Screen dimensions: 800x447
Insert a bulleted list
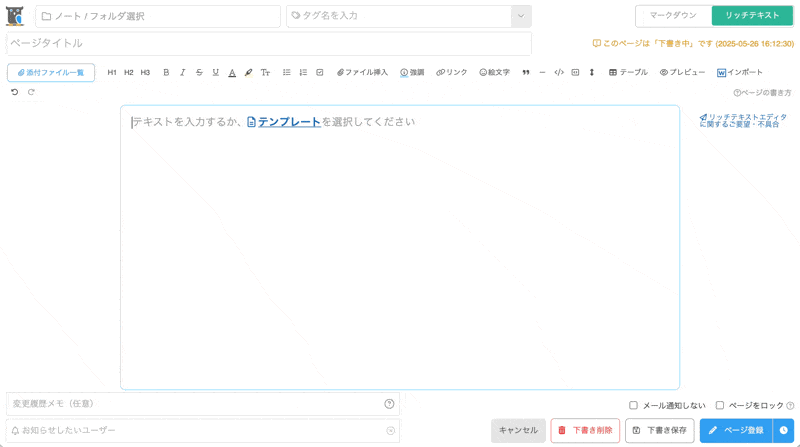[x=287, y=72]
